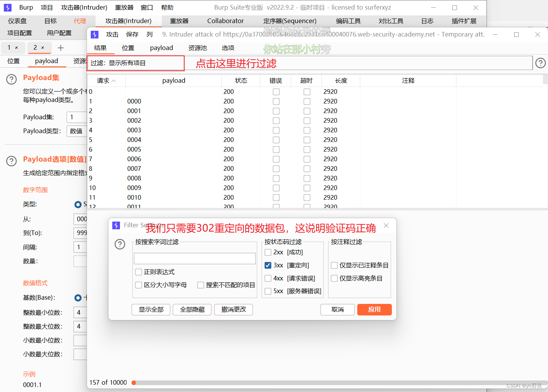Open the 日志 main tab
The height and width of the screenshot is (392, 548).
[x=427, y=21]
